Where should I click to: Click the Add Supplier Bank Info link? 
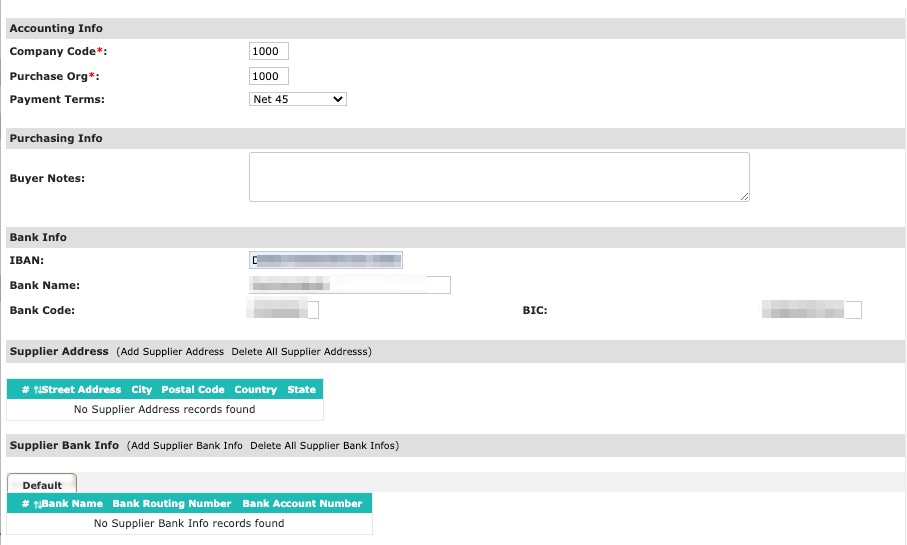coord(186,445)
